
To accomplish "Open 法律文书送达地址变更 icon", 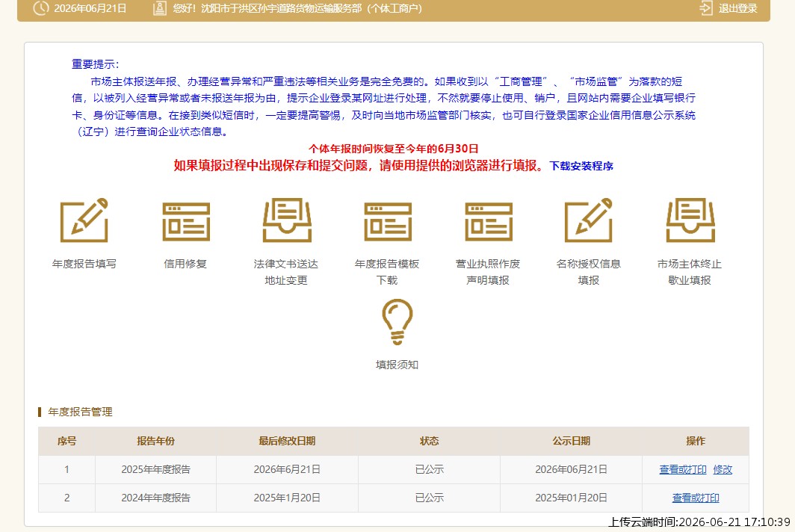I will coord(287,220).
